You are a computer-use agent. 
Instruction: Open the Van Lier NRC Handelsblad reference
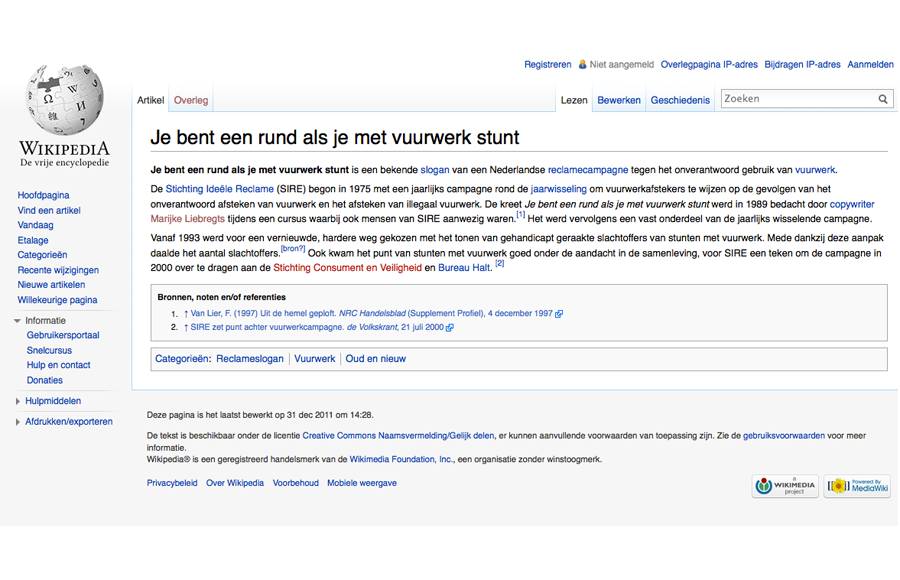point(371,314)
